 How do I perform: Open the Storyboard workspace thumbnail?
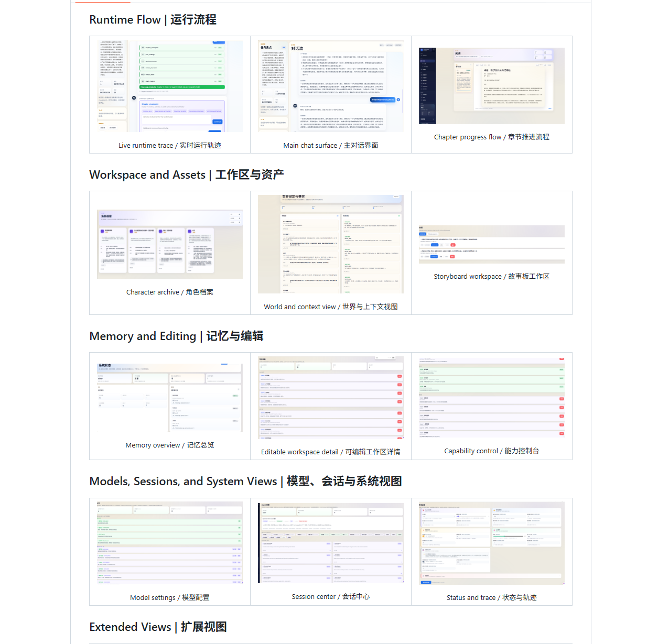coord(491,244)
